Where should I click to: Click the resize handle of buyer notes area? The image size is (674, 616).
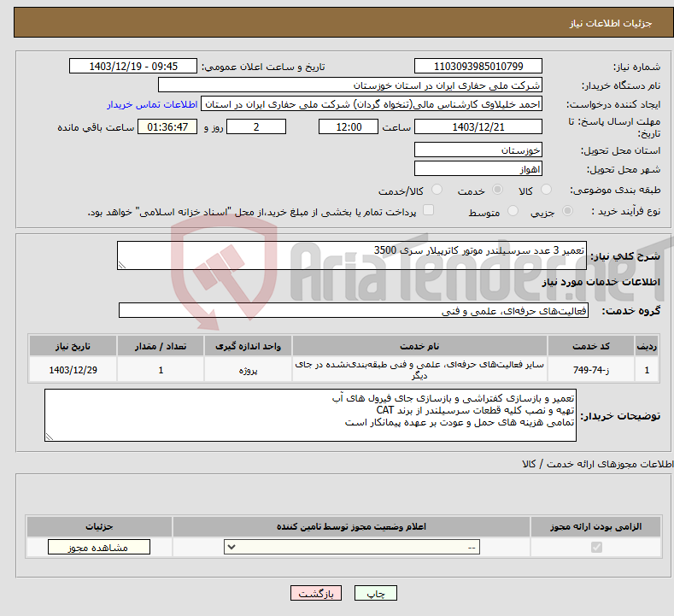point(50,437)
